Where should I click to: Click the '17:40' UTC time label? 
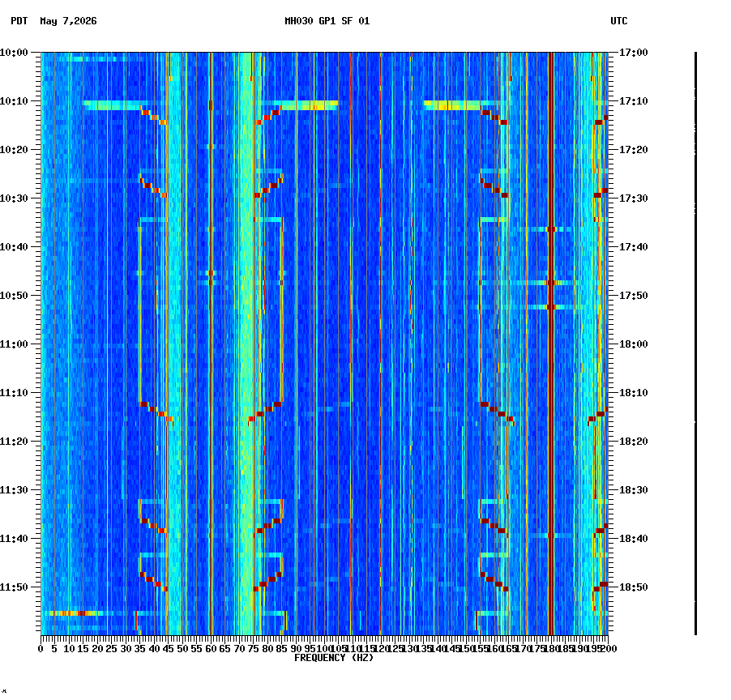[x=634, y=247]
